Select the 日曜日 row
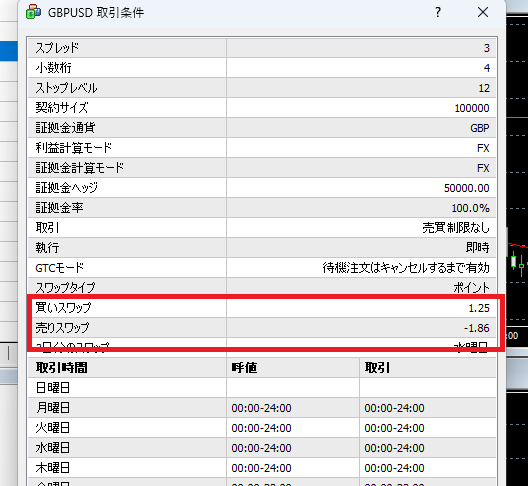 click(x=262, y=387)
